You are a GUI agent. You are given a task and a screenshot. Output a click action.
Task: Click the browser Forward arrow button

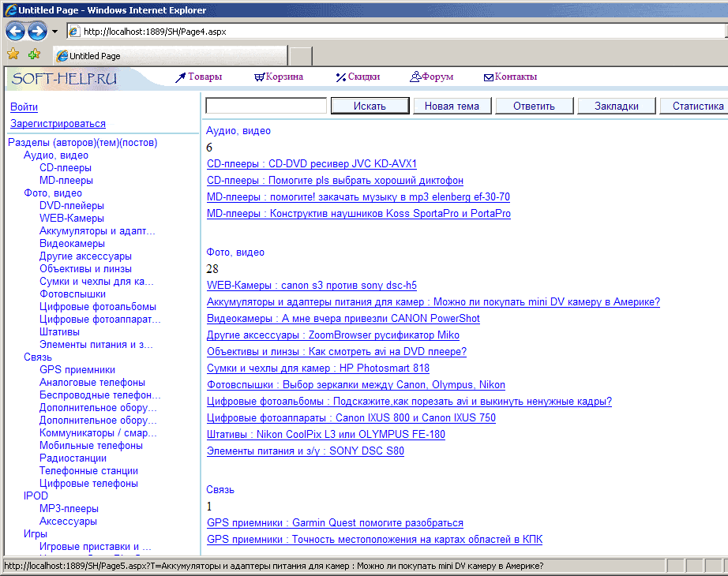click(x=37, y=31)
